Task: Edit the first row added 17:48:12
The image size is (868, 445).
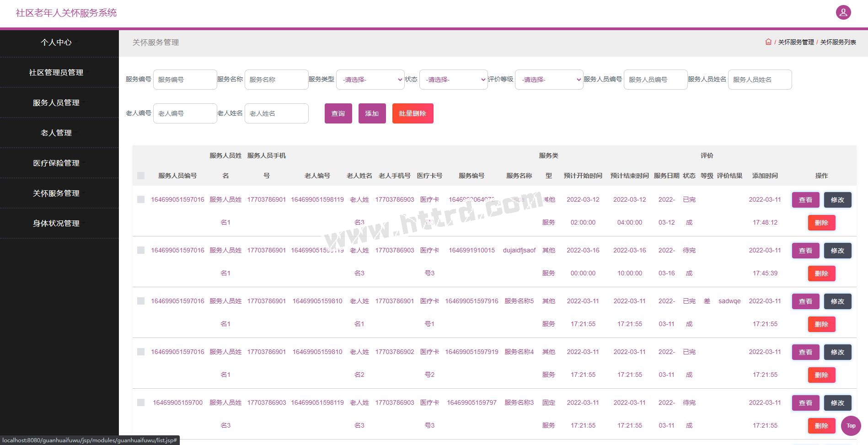Action: tap(838, 200)
